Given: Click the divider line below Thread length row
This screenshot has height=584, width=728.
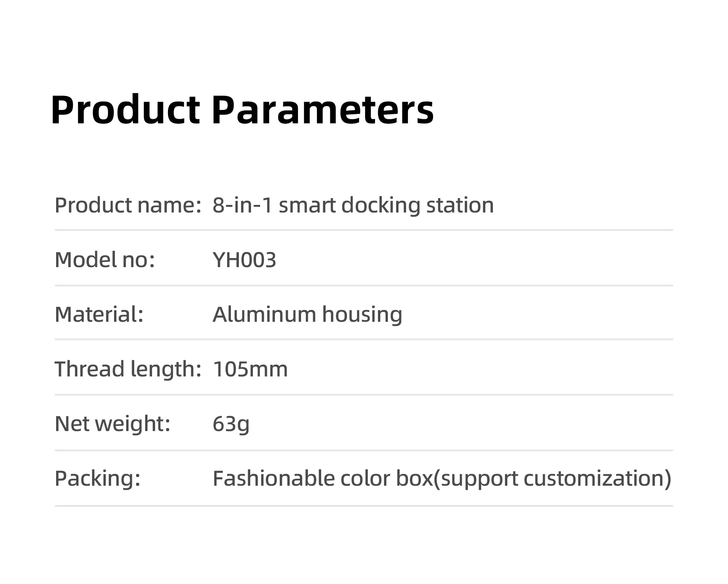Looking at the screenshot, I should 364,395.
